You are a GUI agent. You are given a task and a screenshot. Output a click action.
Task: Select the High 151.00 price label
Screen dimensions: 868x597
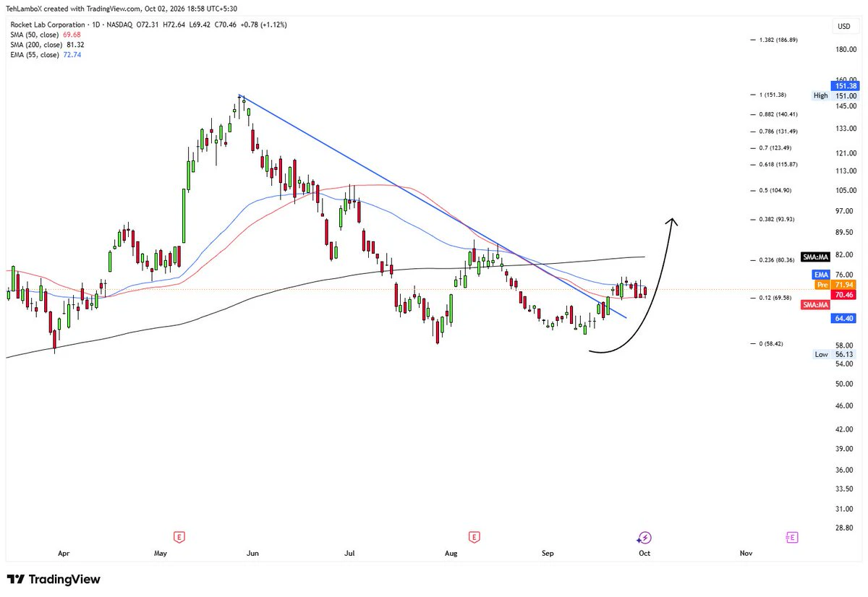(835, 95)
